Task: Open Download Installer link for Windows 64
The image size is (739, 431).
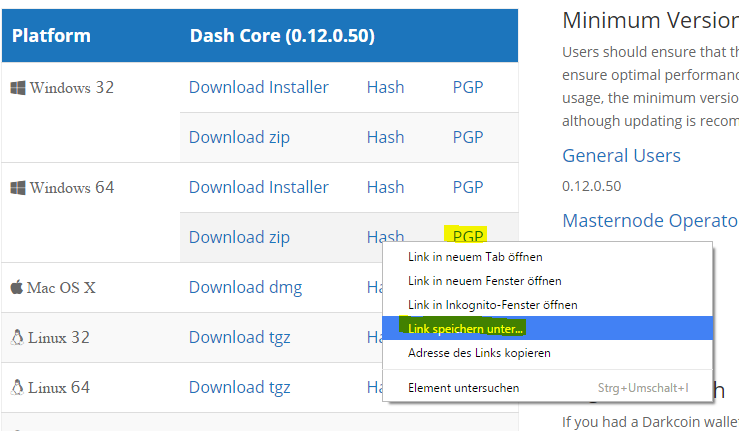Action: pyautogui.click(x=259, y=187)
